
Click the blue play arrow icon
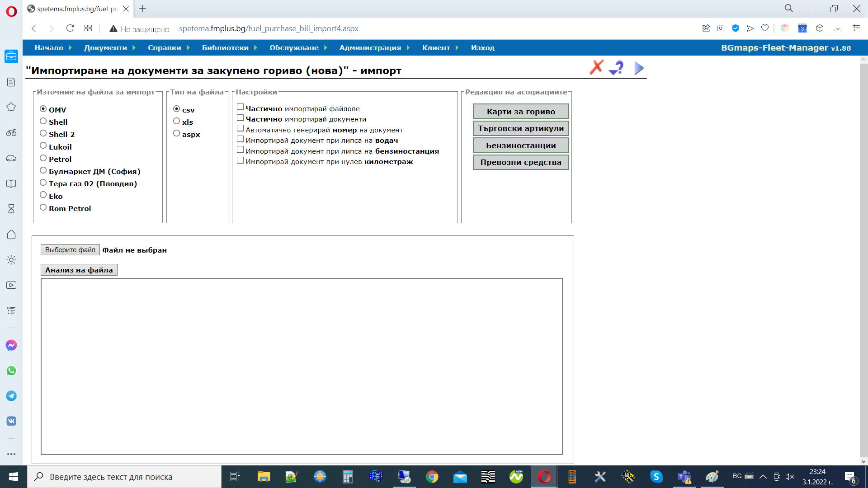[639, 68]
